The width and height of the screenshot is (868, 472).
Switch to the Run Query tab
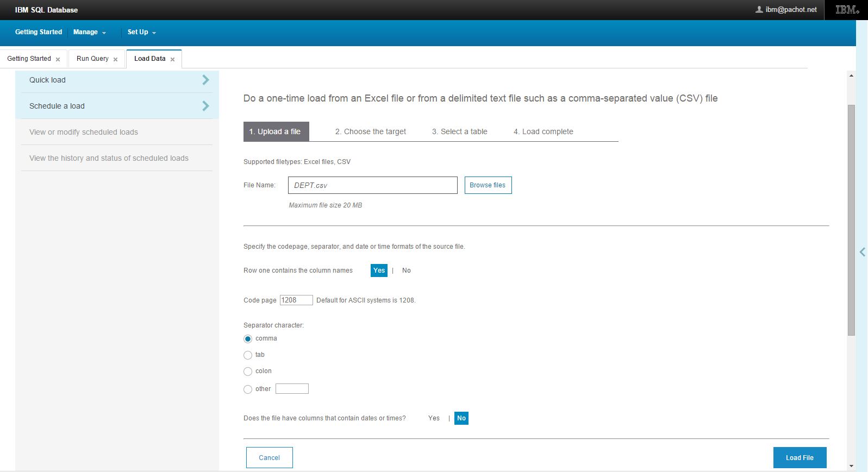(x=92, y=59)
